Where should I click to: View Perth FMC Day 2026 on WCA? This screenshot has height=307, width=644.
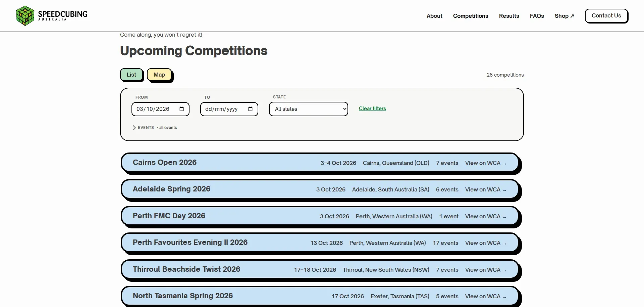(486, 216)
